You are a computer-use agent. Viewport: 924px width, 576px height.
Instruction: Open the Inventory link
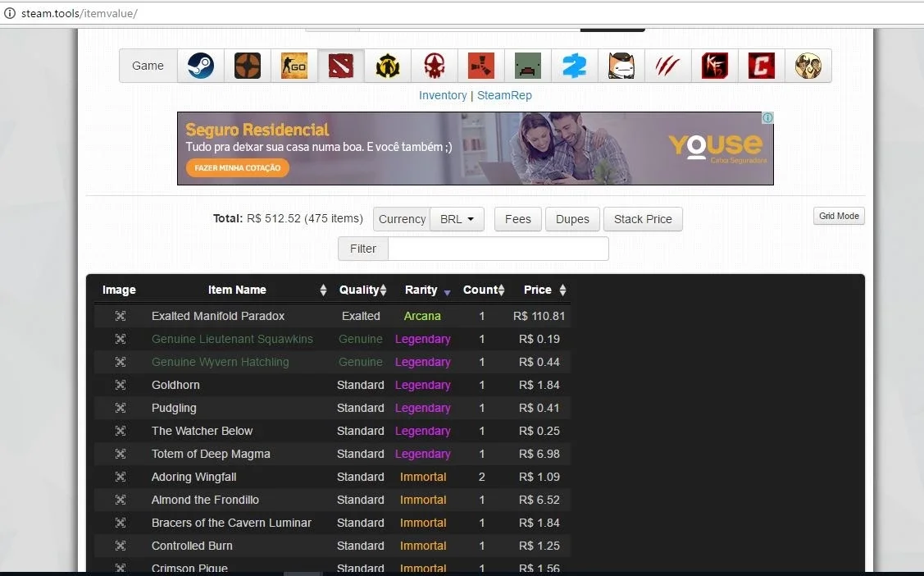pyautogui.click(x=443, y=95)
